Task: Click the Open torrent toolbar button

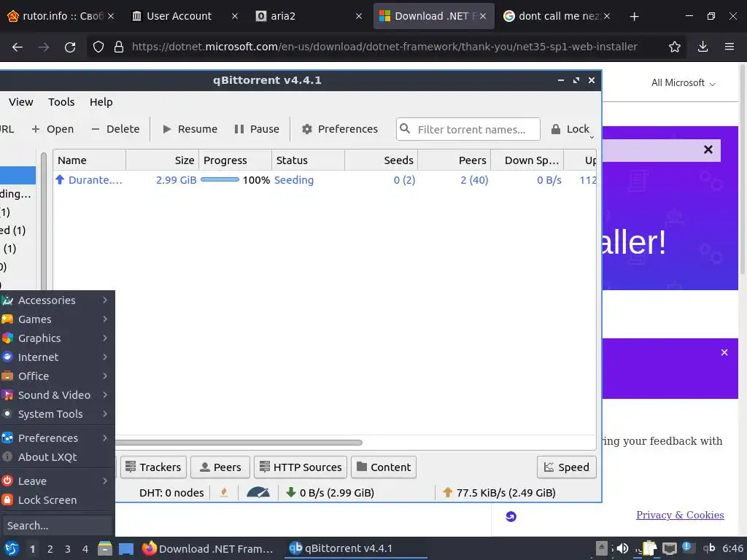Action: [x=53, y=129]
